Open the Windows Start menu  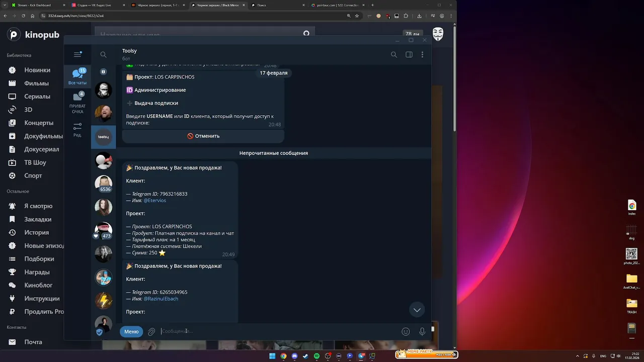(272, 356)
